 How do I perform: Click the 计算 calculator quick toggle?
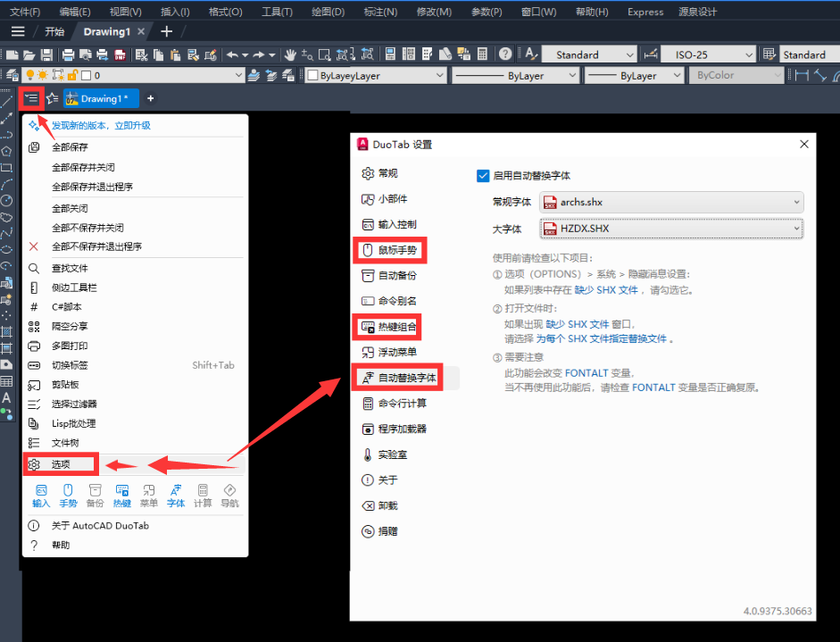pos(203,496)
